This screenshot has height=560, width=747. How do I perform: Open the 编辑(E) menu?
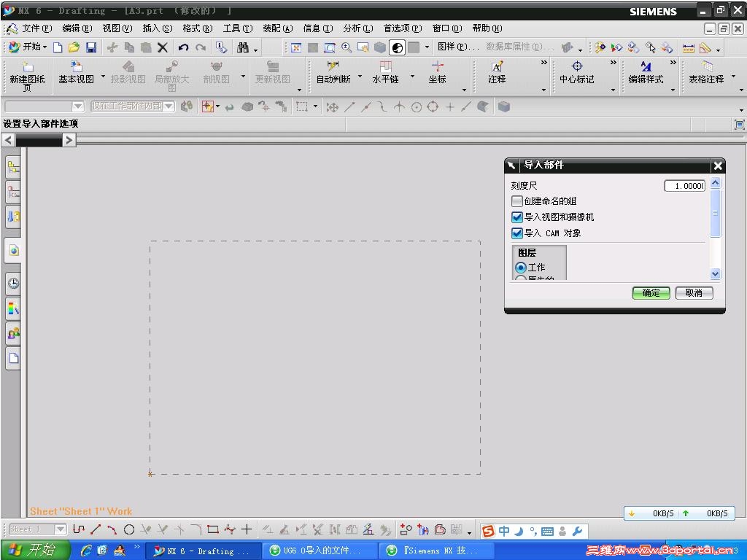click(77, 28)
